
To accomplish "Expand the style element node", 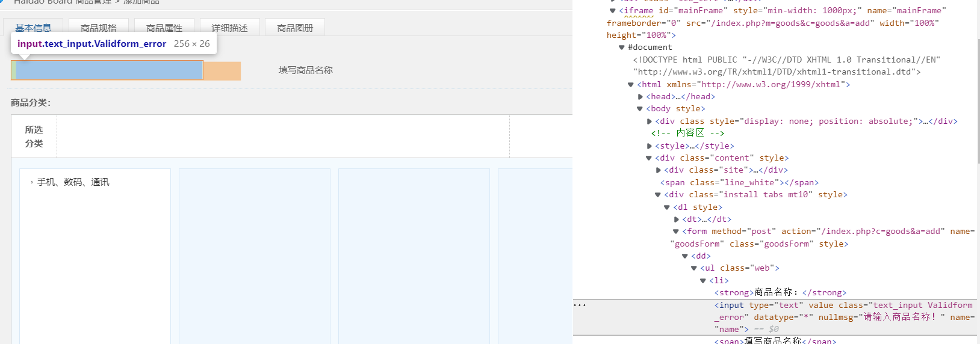I will pos(650,146).
